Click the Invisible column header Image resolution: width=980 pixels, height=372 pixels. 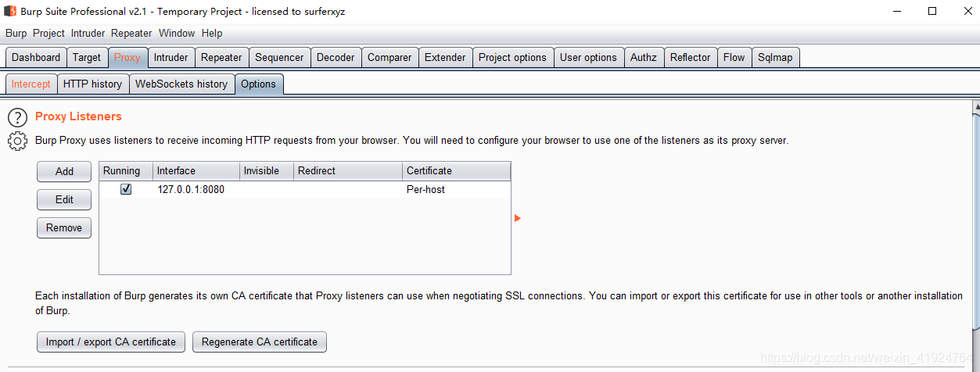pos(267,170)
